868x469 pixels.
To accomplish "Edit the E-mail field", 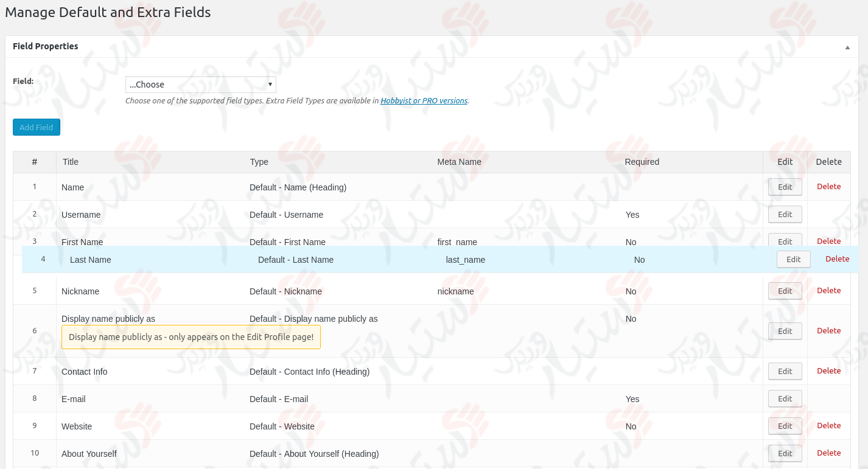I will [x=785, y=398].
